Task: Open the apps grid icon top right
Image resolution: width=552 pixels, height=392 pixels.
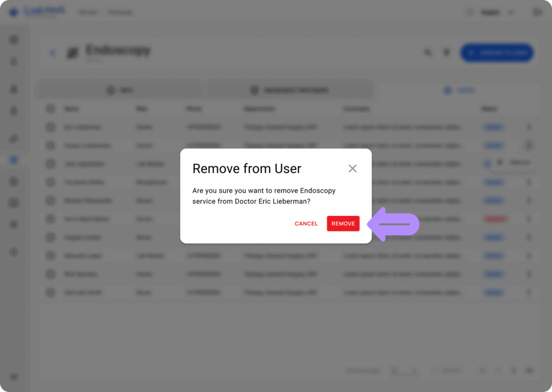Action: (537, 12)
